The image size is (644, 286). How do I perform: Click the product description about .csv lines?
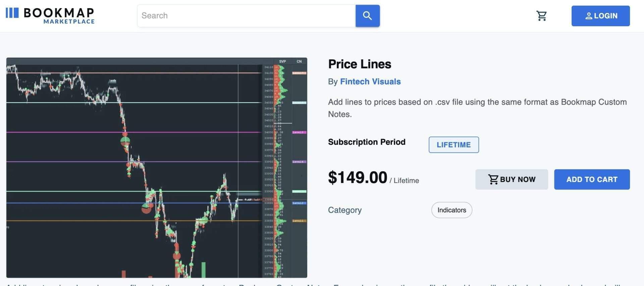point(477,108)
